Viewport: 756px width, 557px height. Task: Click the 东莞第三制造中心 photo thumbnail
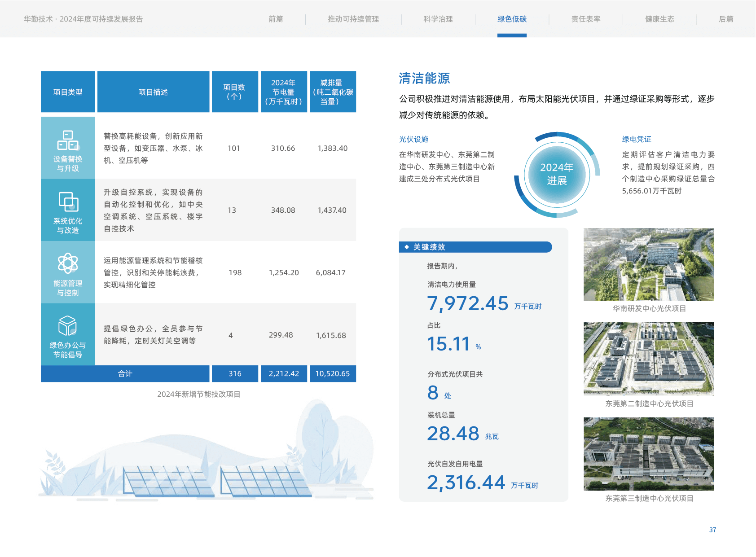(649, 454)
